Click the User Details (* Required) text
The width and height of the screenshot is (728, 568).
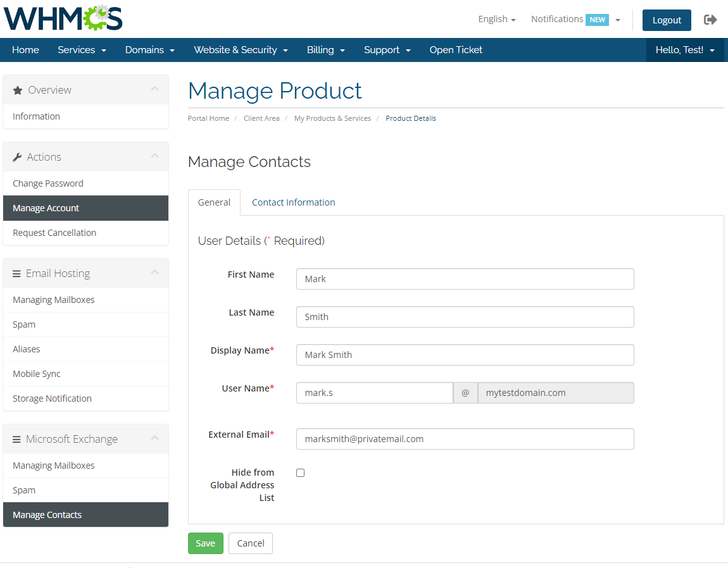[x=261, y=241]
